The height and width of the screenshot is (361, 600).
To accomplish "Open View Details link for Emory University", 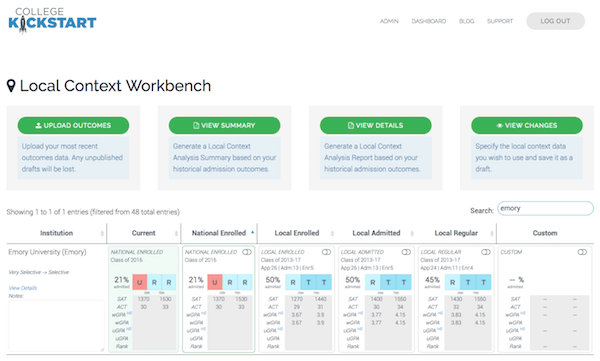I will click(23, 288).
